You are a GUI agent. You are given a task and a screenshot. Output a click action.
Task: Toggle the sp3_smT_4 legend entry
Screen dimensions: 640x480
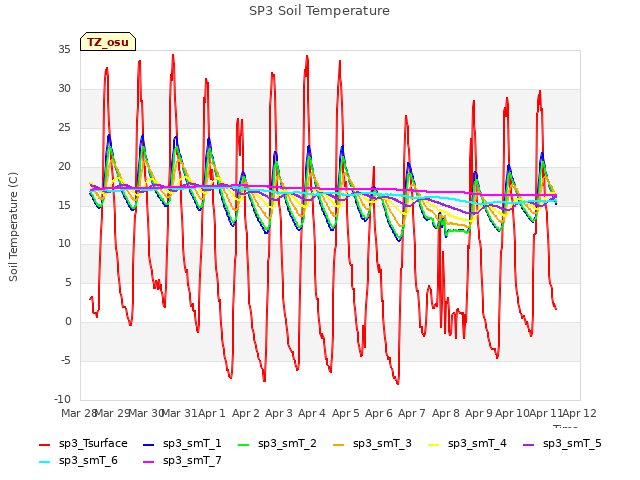click(467, 444)
